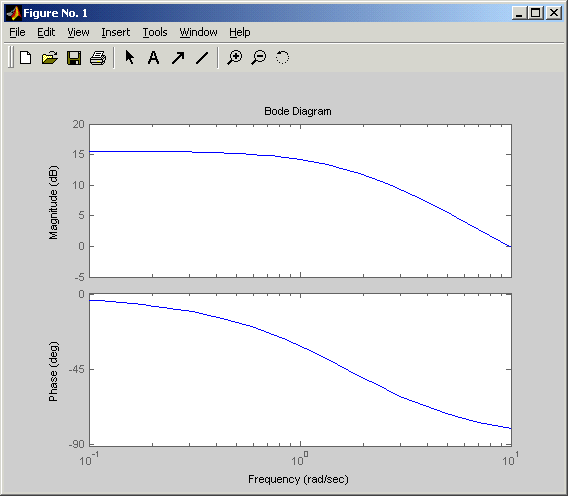Screen dimensions: 568x496
Task: Open the File menu
Action: click(17, 32)
